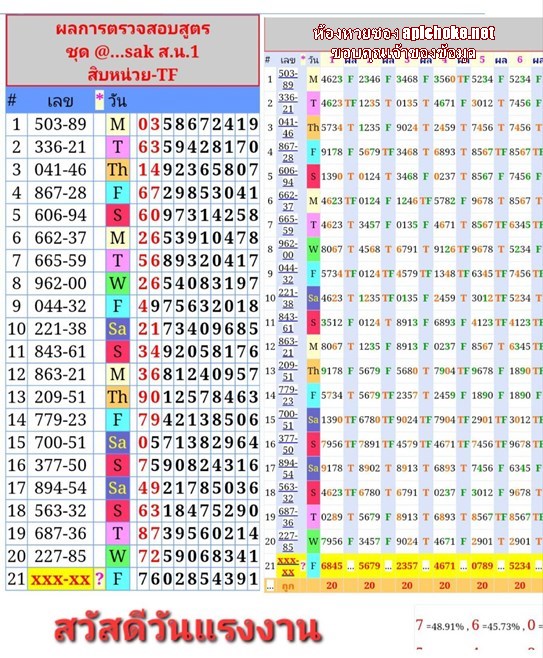
Task: Select the purple Sa day cell in row 10
Action: click(x=117, y=329)
